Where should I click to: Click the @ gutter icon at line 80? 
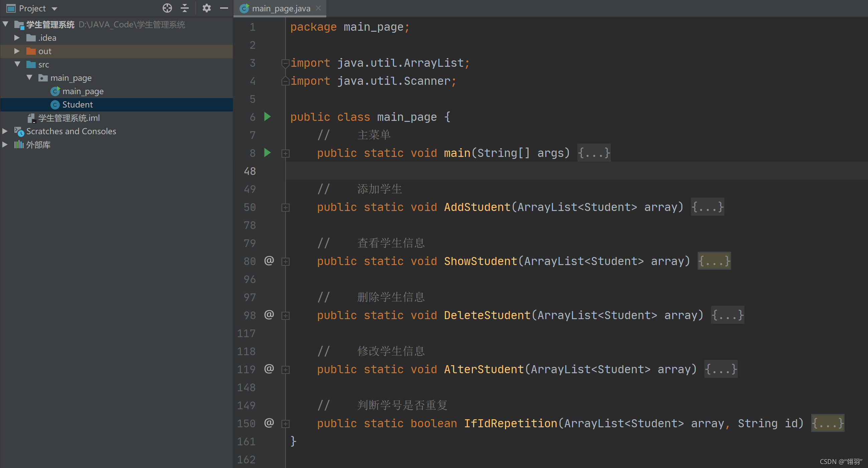coord(269,261)
